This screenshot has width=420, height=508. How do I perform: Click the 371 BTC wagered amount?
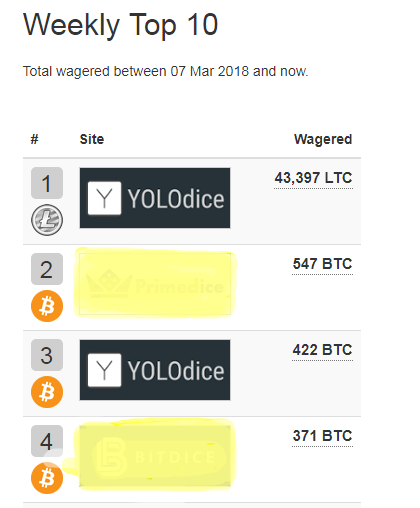pyautogui.click(x=322, y=436)
